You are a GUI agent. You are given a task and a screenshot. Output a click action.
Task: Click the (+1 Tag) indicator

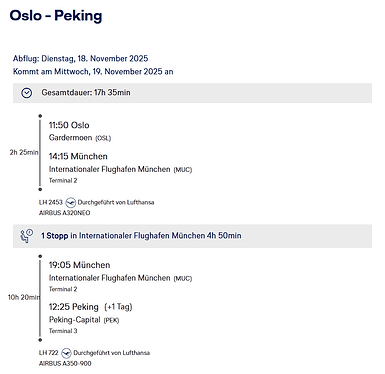(118, 307)
